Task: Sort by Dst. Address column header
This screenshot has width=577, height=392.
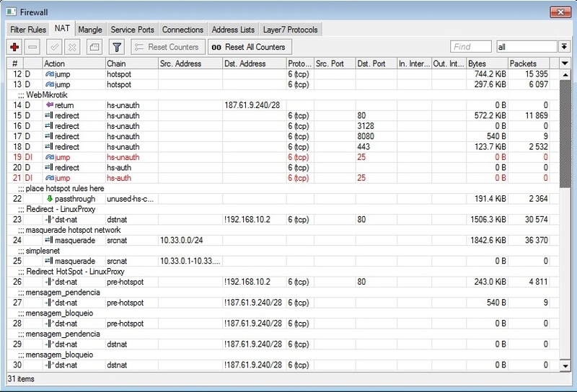Action: point(255,63)
